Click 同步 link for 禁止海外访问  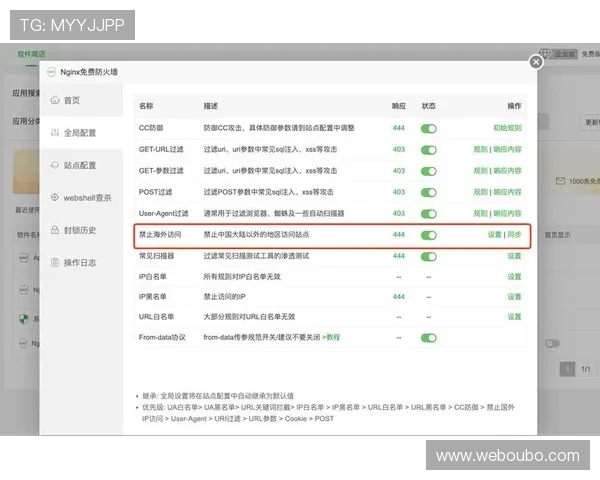(x=514, y=235)
